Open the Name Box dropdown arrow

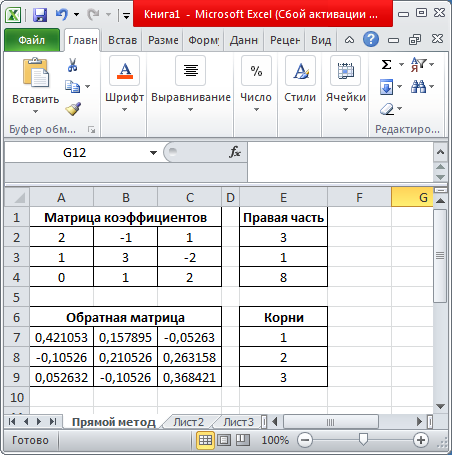click(153, 153)
